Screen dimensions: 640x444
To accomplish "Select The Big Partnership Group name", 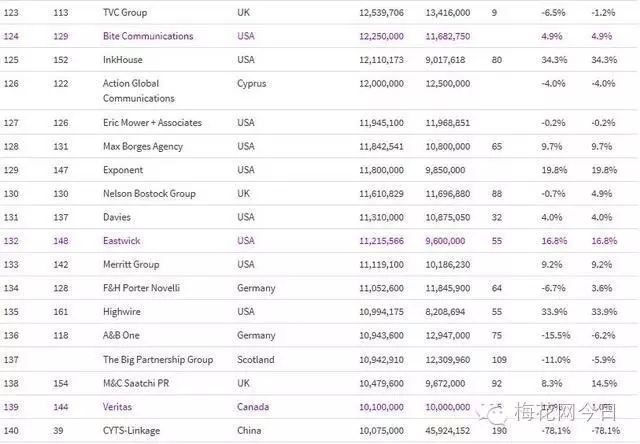I will click(x=158, y=360).
